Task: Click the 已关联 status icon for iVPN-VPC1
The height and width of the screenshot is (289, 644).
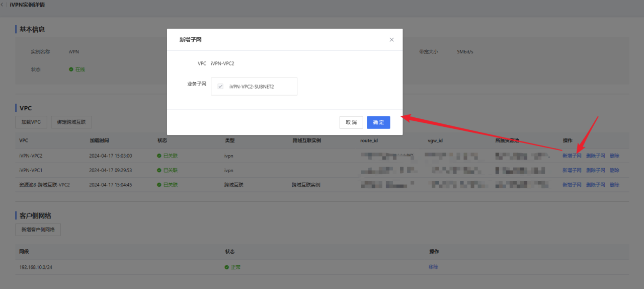Action: tap(159, 171)
